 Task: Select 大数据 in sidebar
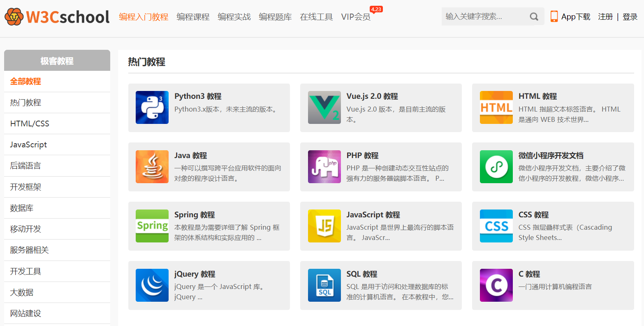tap(57, 292)
